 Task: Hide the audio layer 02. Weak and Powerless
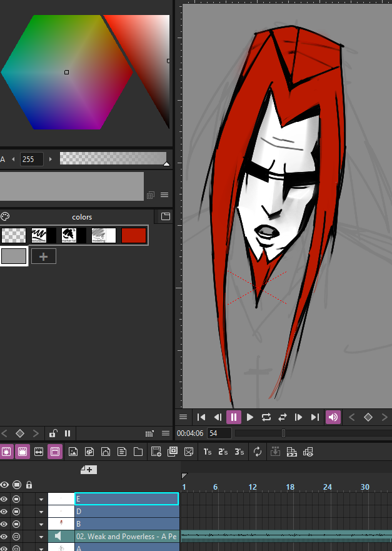pyautogui.click(x=4, y=537)
